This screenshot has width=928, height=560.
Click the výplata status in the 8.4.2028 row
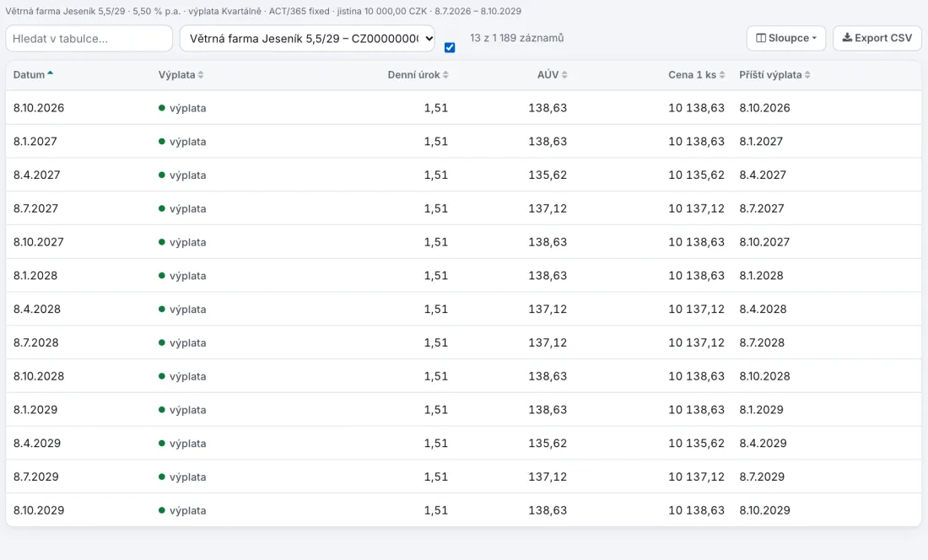pos(182,310)
